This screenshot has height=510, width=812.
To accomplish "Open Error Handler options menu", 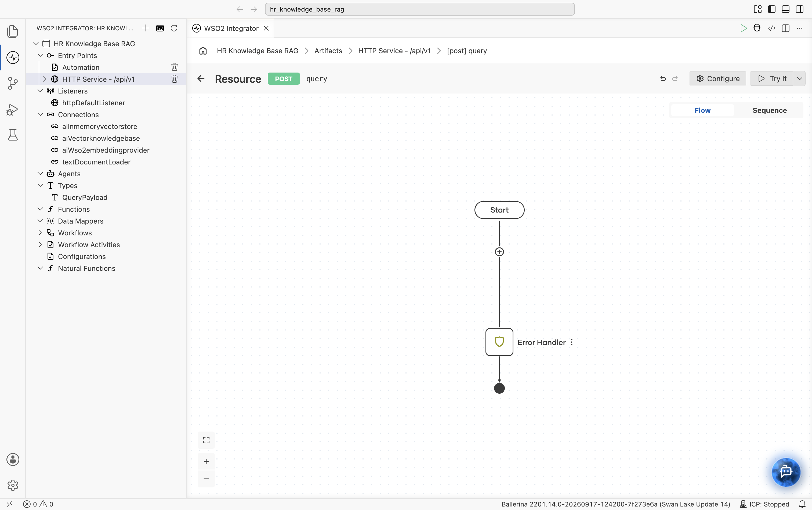I will coord(572,342).
